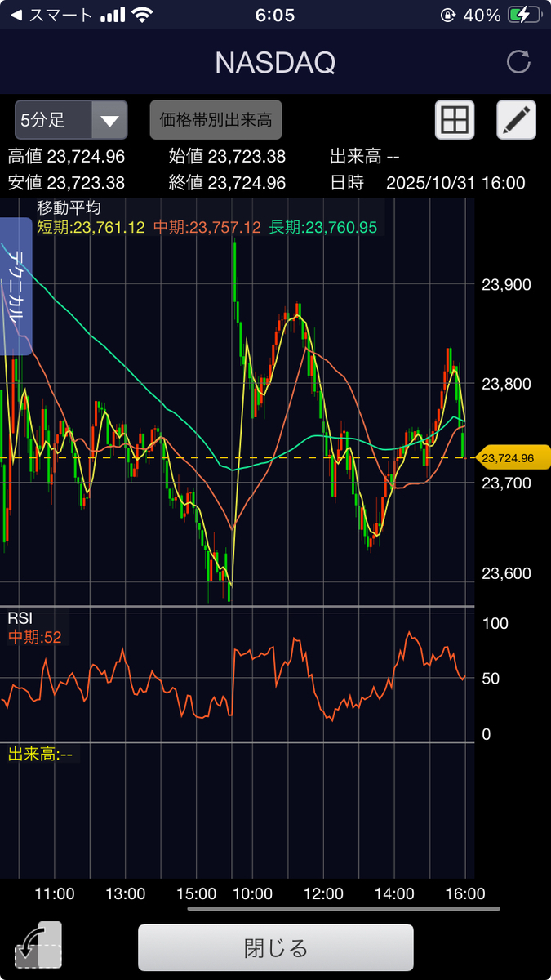Click the RSI indicator label

(x=20, y=618)
